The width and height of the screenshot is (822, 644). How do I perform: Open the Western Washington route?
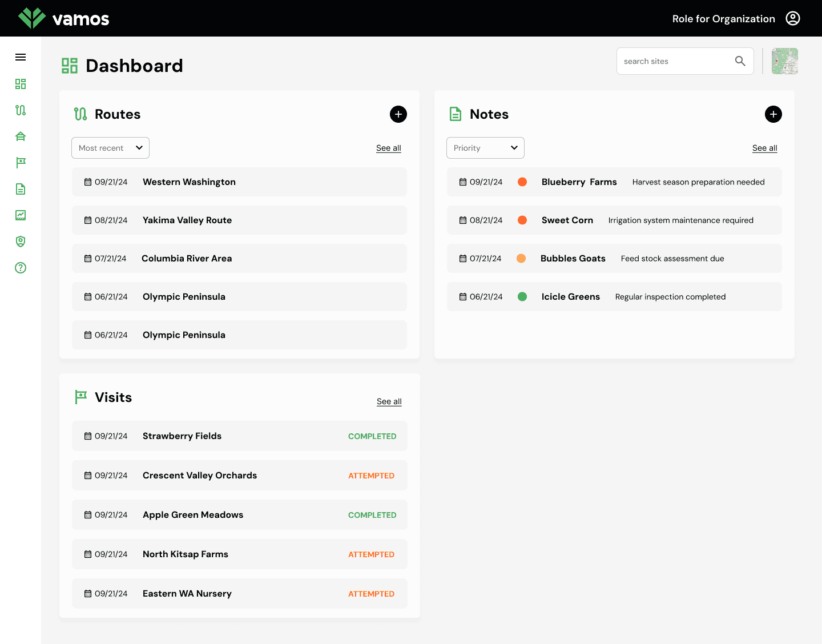(239, 182)
